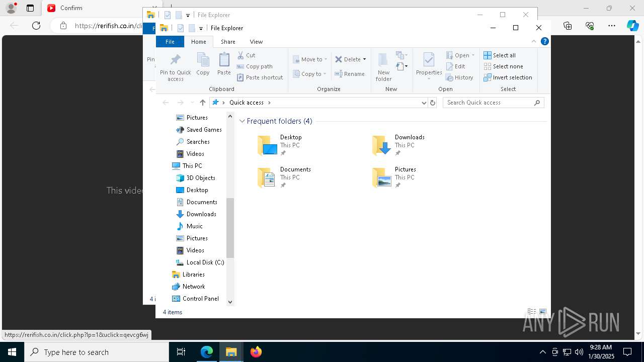The image size is (644, 362).
Task: Collapse the Frequent folders section
Action: pos(242,121)
